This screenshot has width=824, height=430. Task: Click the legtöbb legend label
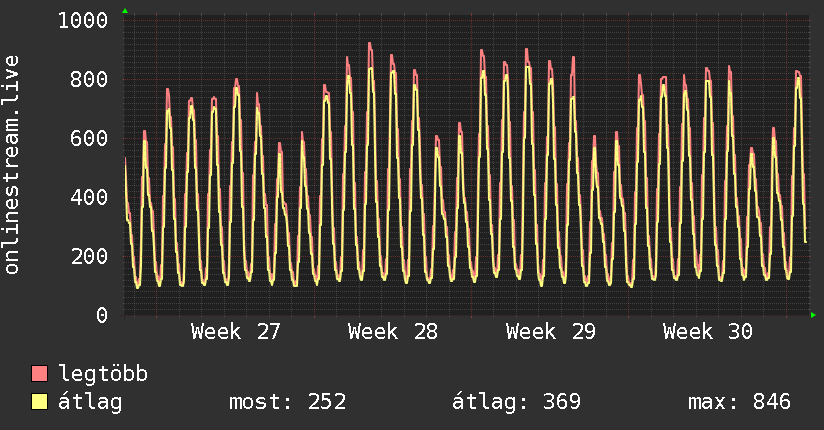[x=103, y=374]
